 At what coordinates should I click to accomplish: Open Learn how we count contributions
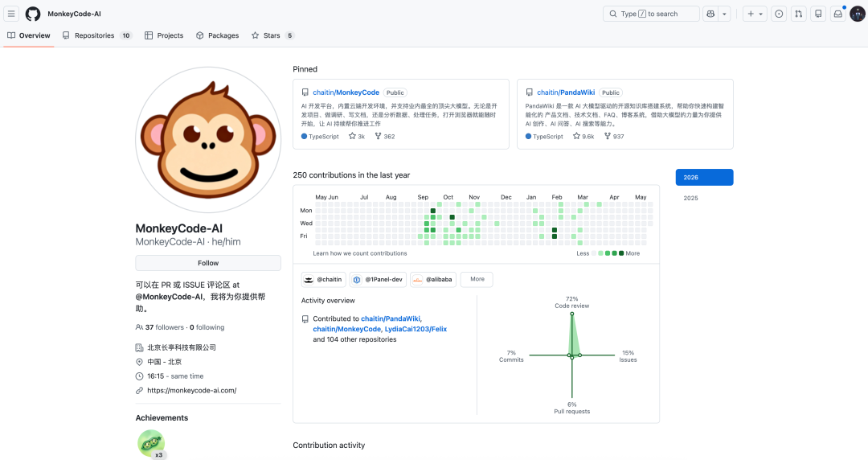[x=360, y=253]
